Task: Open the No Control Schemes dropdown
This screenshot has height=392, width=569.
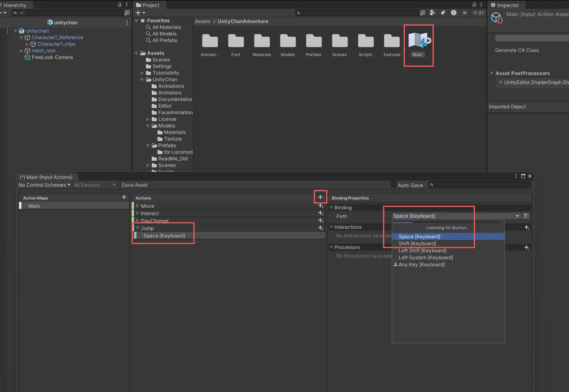Action: [x=44, y=185]
